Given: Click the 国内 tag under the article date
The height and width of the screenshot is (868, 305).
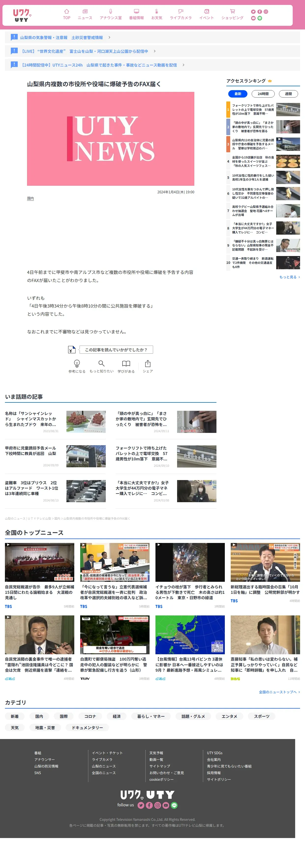Looking at the screenshot, I should [x=30, y=199].
